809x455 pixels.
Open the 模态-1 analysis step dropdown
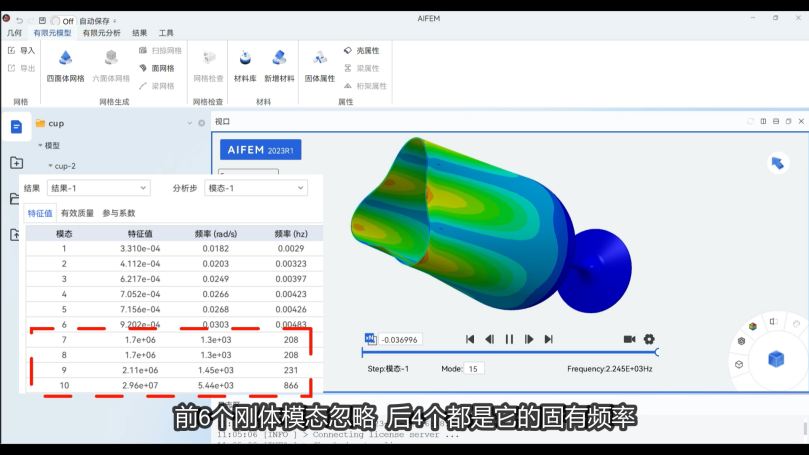pyautogui.click(x=256, y=188)
